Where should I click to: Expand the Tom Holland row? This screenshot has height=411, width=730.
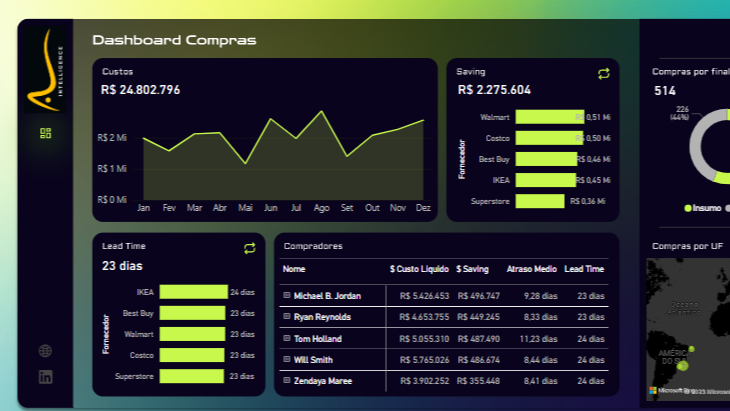287,339
